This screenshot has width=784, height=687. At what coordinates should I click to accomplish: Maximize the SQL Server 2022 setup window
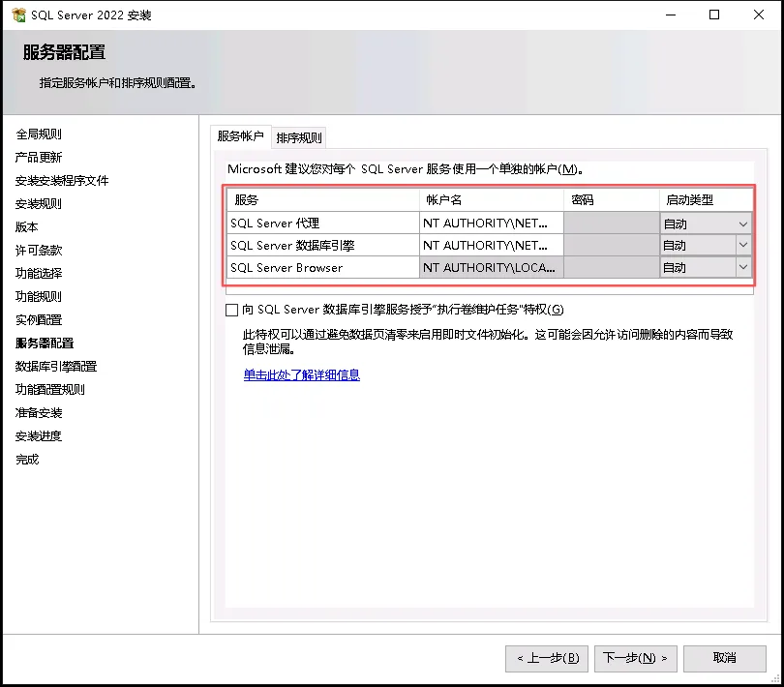point(714,15)
